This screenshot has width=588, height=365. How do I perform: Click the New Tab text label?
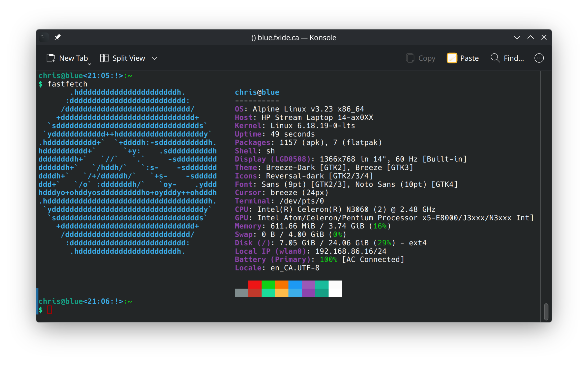point(73,58)
